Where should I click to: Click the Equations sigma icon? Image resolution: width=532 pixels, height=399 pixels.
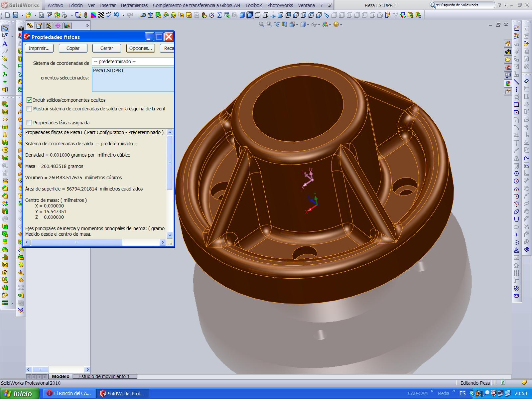(x=219, y=15)
